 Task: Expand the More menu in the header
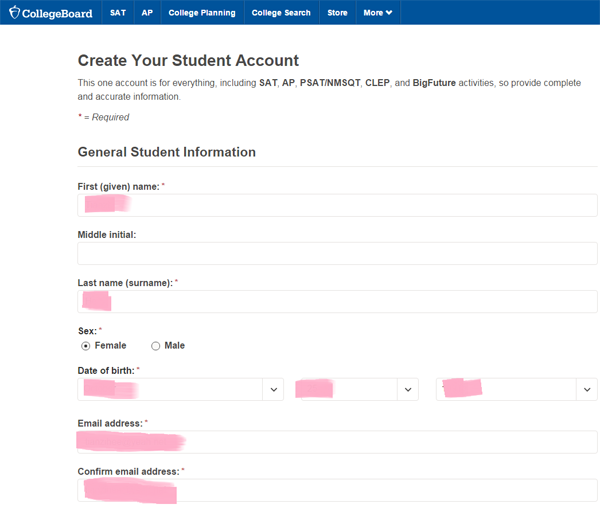click(377, 13)
